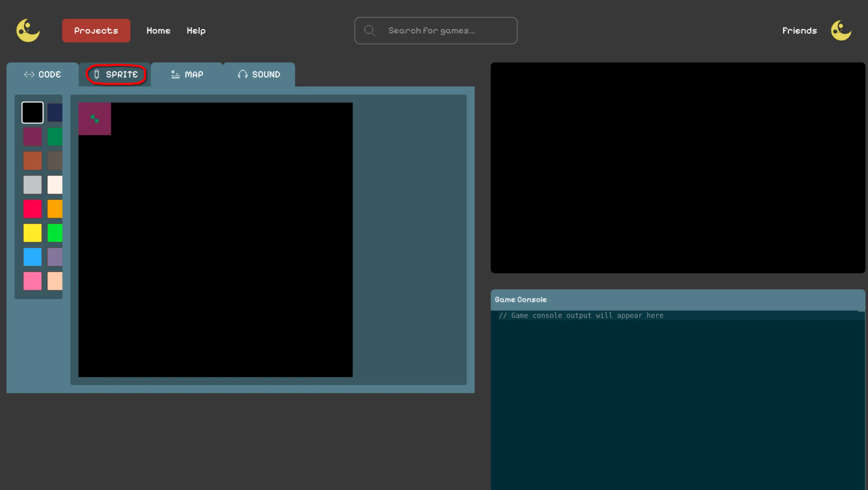Focus the Search for games field

436,30
